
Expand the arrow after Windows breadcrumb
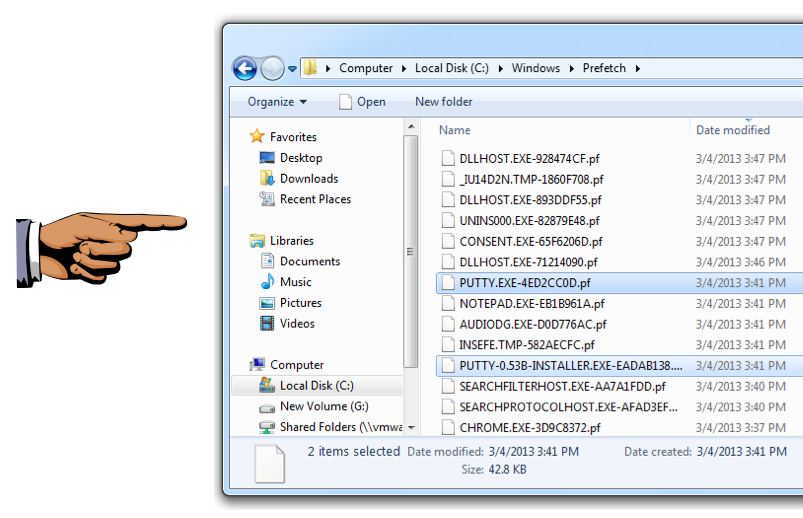point(572,69)
